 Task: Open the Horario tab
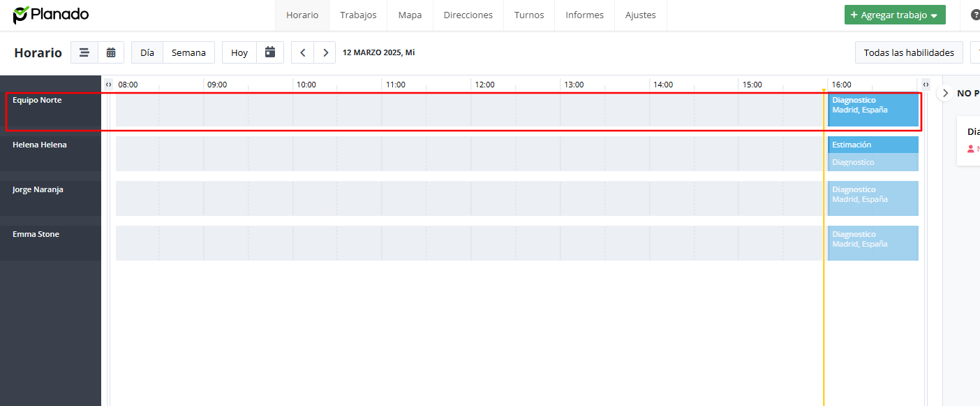[x=302, y=15]
